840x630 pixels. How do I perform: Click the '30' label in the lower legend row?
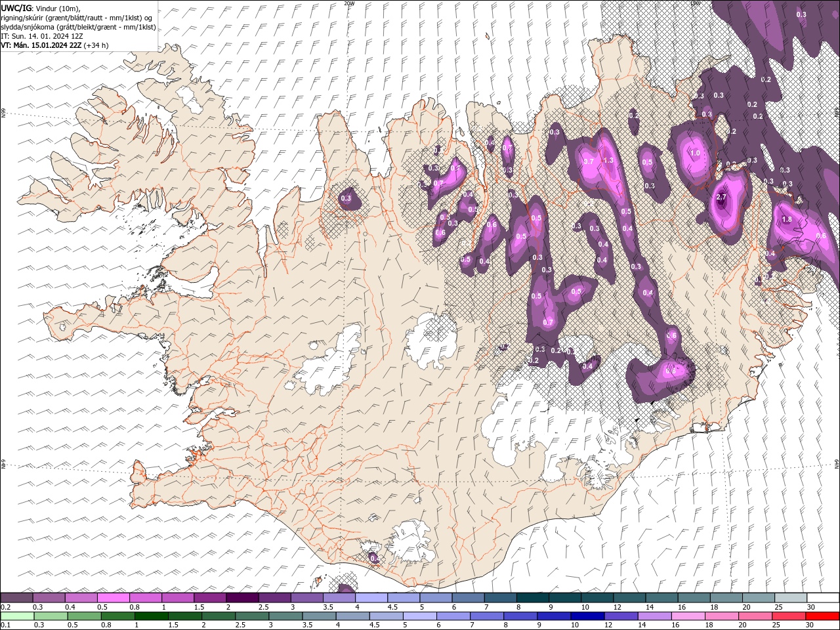(809, 625)
